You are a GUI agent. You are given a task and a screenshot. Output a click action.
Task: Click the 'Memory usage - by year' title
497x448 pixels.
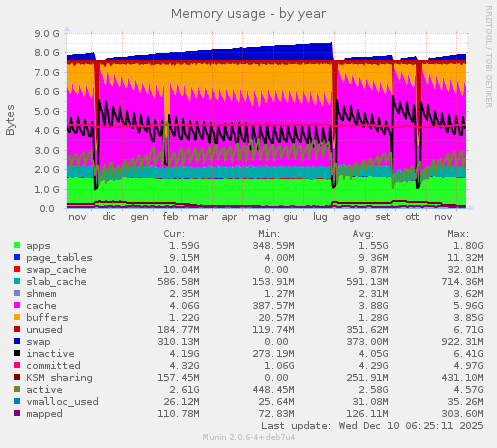pos(248,14)
